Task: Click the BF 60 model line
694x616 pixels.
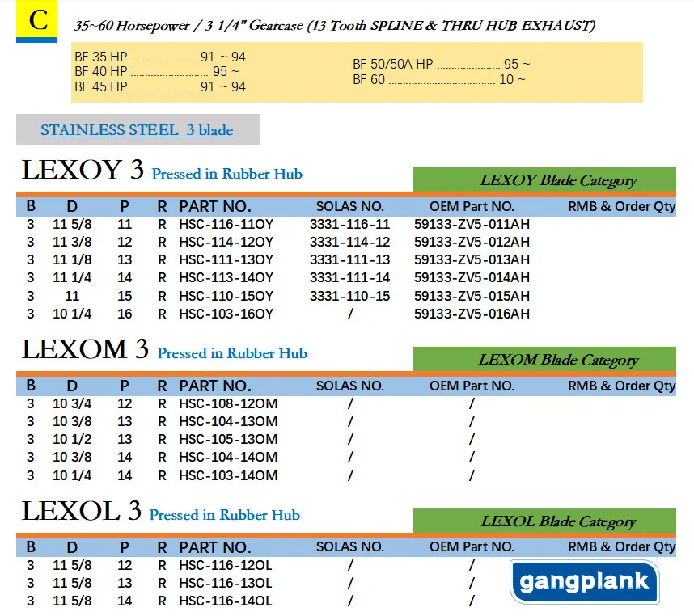Action: tap(439, 79)
